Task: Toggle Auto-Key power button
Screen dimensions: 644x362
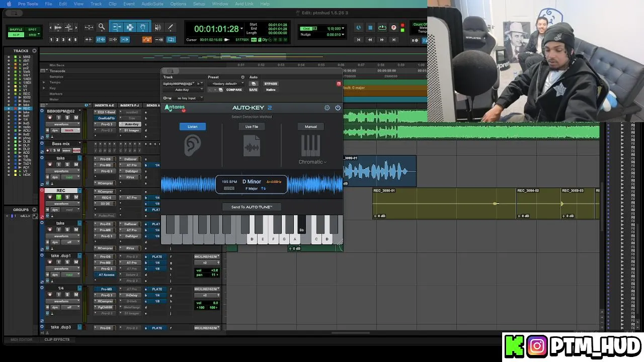Action: (x=338, y=108)
